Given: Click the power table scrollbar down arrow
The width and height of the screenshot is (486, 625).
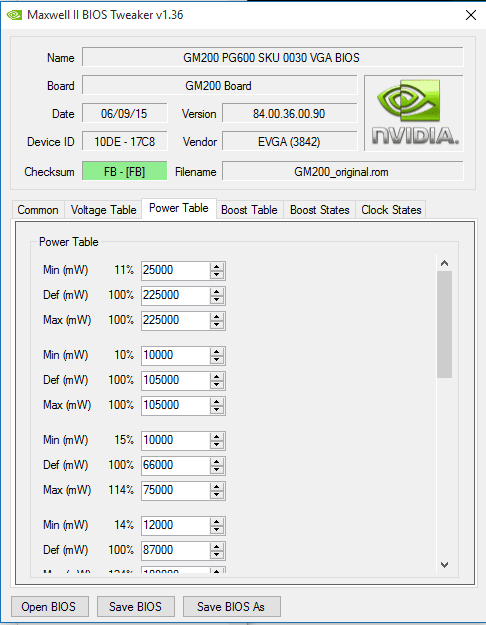Looking at the screenshot, I should (x=445, y=564).
